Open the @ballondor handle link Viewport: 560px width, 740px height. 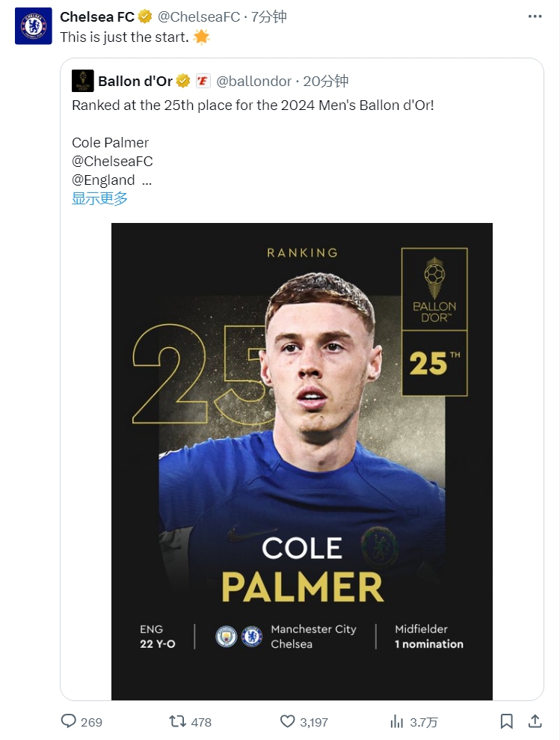(x=254, y=81)
